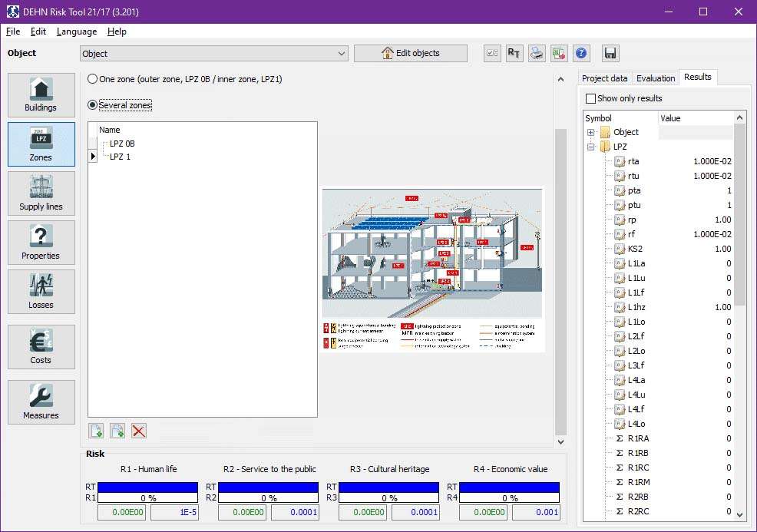Open the Measures wrench section

tap(41, 402)
